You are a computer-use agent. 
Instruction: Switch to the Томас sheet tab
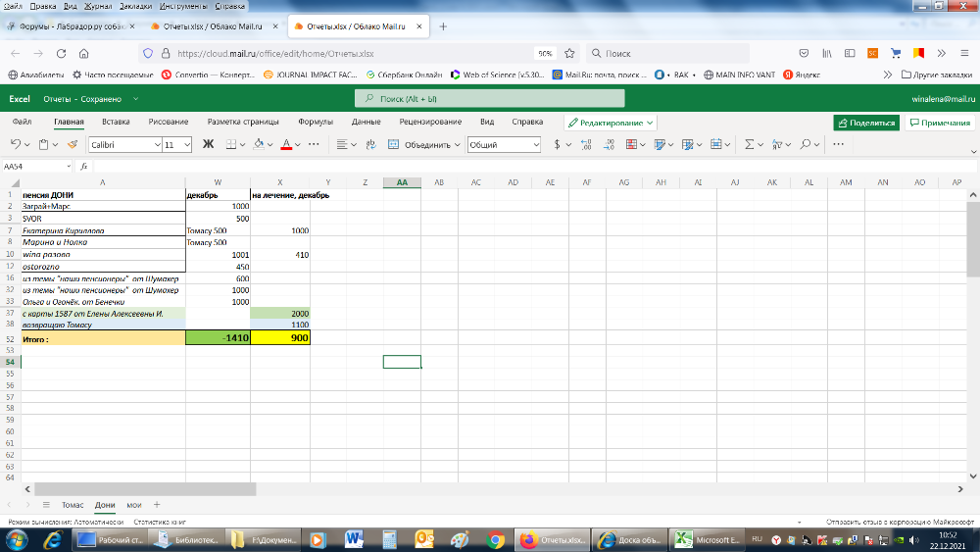[x=73, y=504]
